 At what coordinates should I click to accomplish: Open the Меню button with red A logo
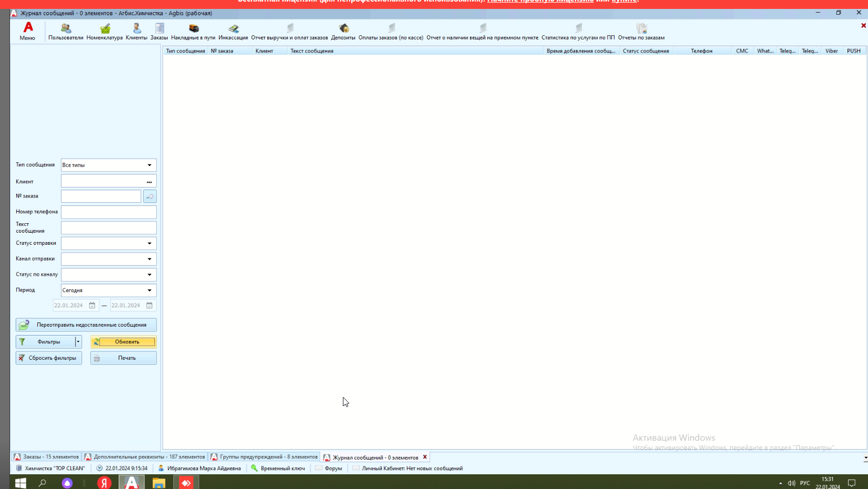coord(27,31)
